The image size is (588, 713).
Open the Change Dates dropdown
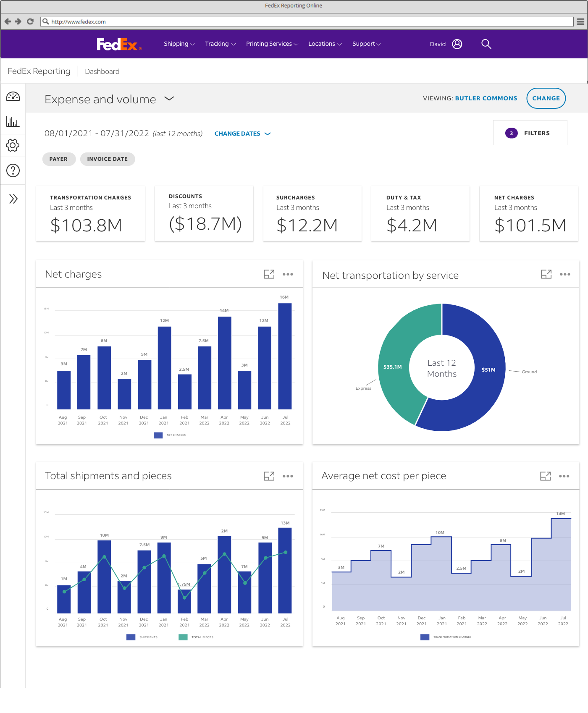242,134
